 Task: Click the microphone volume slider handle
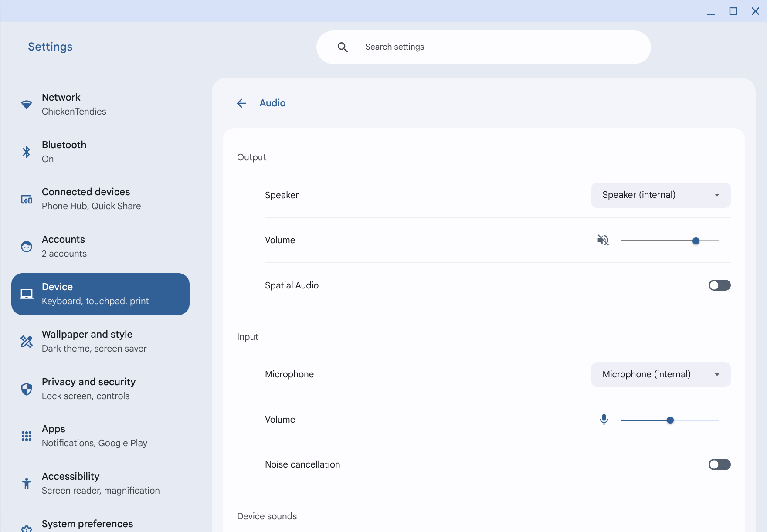coord(670,420)
